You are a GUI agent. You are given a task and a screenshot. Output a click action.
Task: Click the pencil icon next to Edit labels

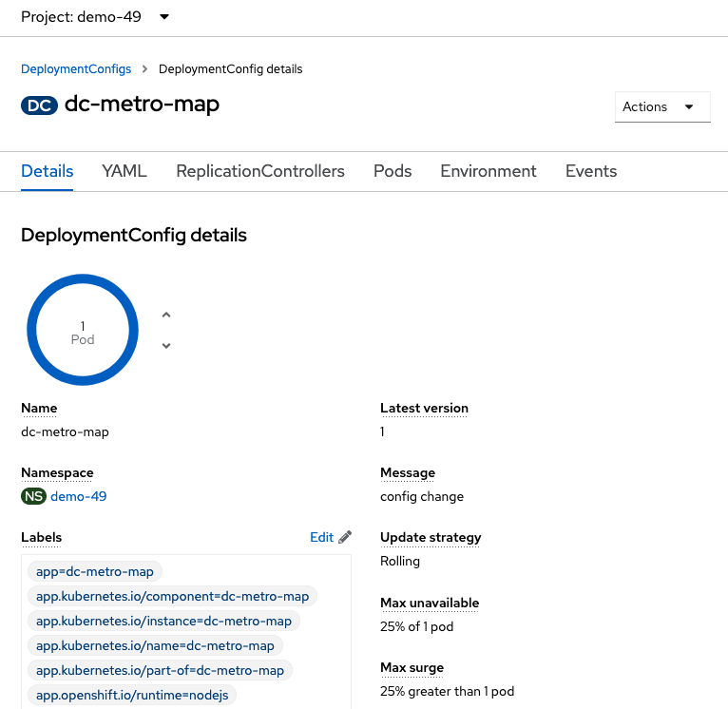(345, 537)
